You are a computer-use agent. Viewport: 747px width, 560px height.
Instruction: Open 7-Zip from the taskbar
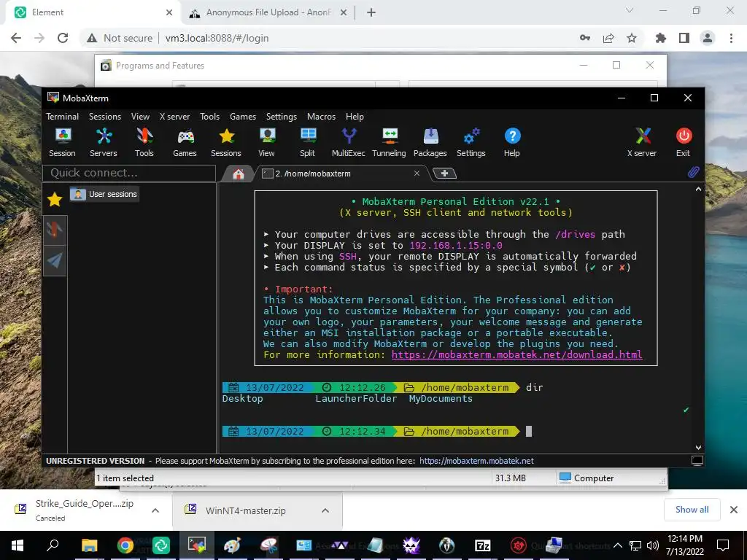coord(483,545)
